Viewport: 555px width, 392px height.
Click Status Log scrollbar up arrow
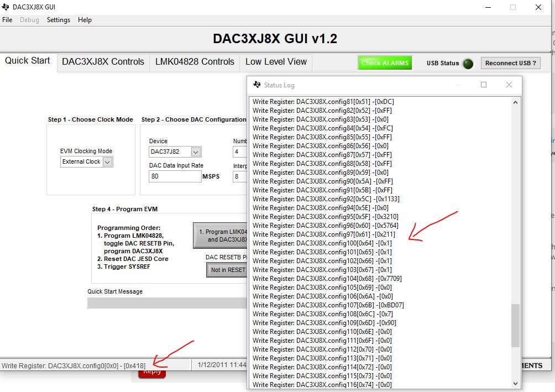coord(515,102)
